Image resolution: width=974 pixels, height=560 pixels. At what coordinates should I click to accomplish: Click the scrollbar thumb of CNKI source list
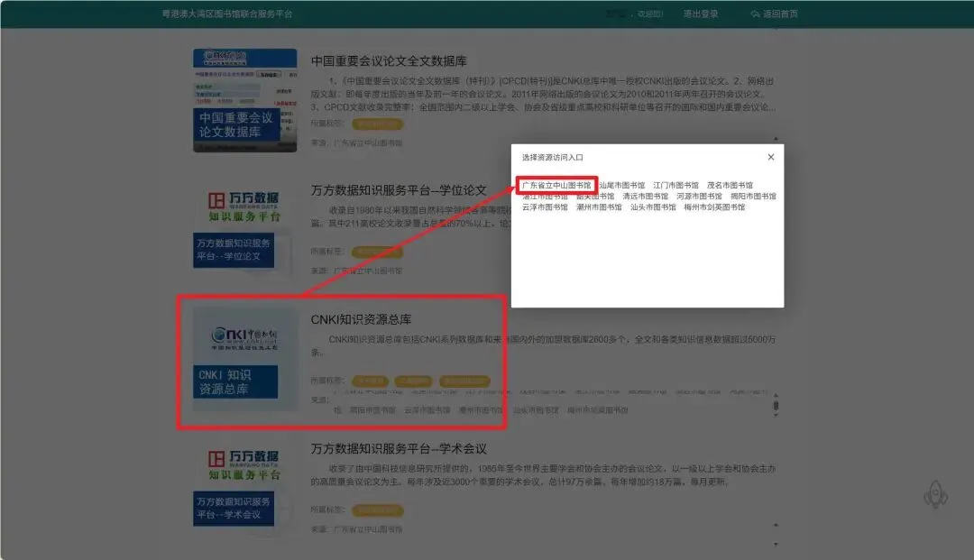coord(776,406)
